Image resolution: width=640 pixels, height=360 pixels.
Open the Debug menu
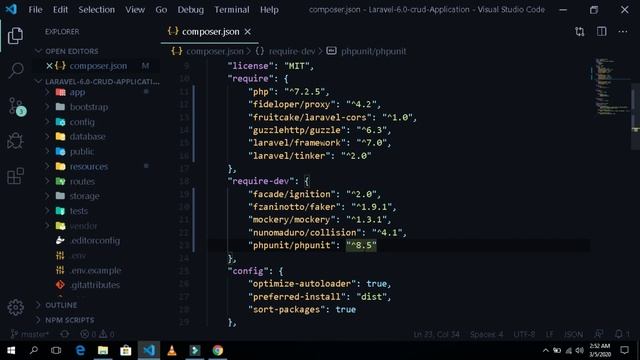coord(190,9)
